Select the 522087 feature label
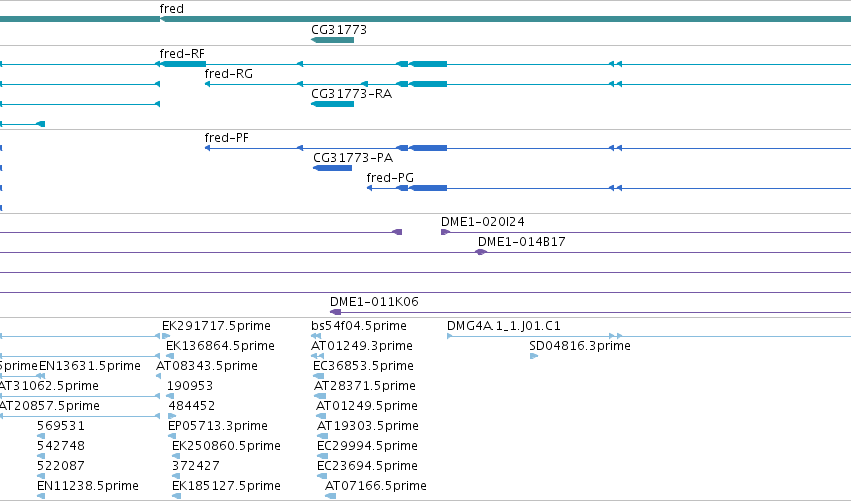Screen dimensions: 851x501 pyautogui.click(x=60, y=466)
